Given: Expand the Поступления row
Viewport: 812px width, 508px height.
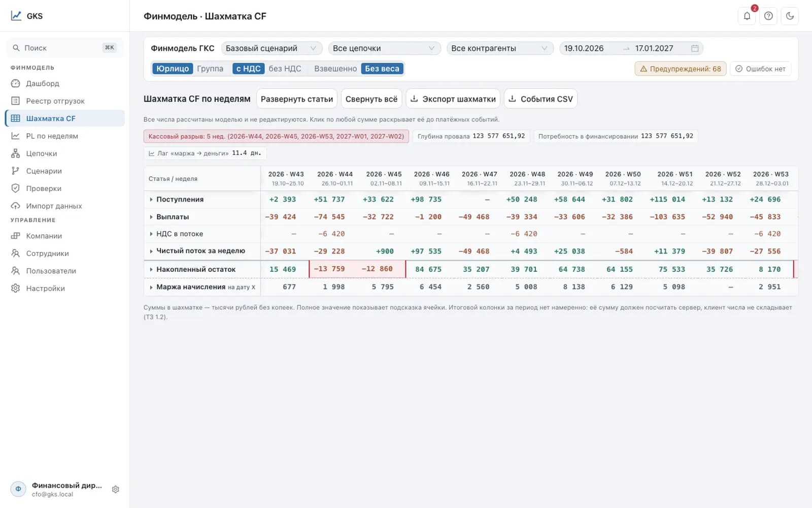Looking at the screenshot, I should [151, 199].
